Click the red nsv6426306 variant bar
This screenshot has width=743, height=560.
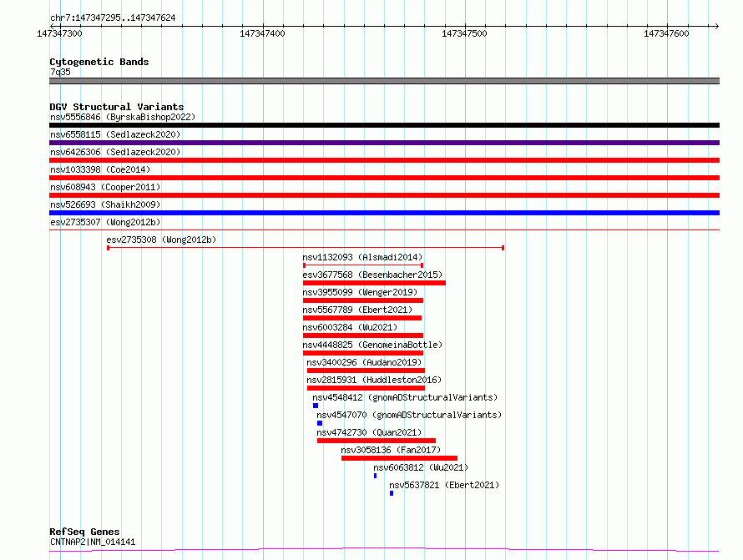(384, 160)
